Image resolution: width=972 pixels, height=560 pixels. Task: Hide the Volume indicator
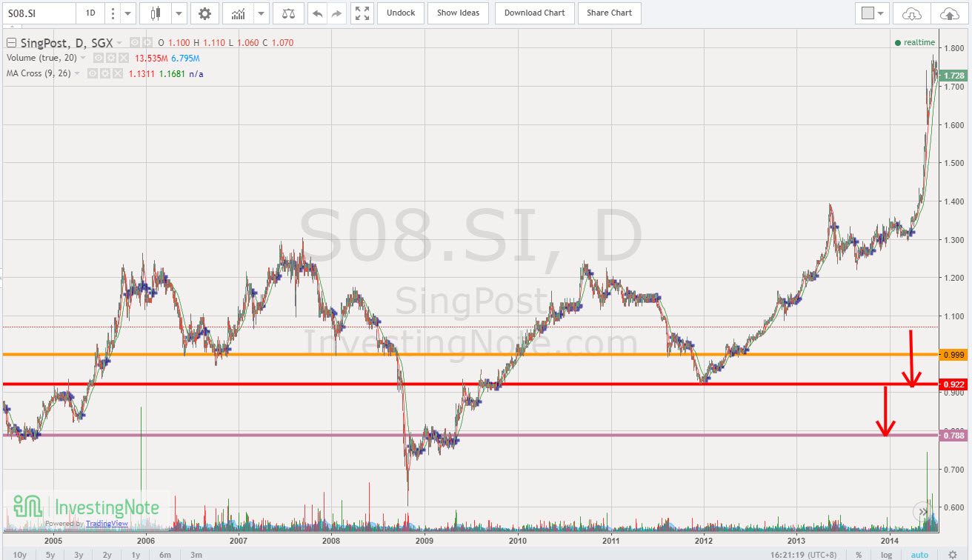click(98, 58)
